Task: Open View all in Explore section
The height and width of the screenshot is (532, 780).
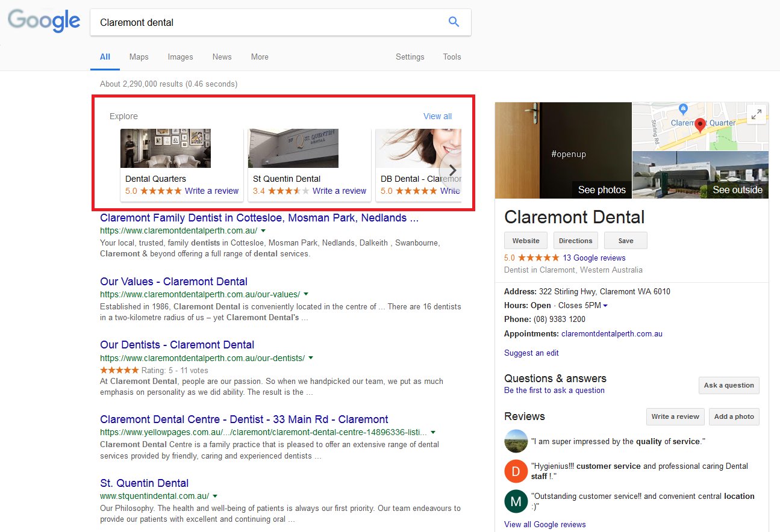Action: (437, 116)
